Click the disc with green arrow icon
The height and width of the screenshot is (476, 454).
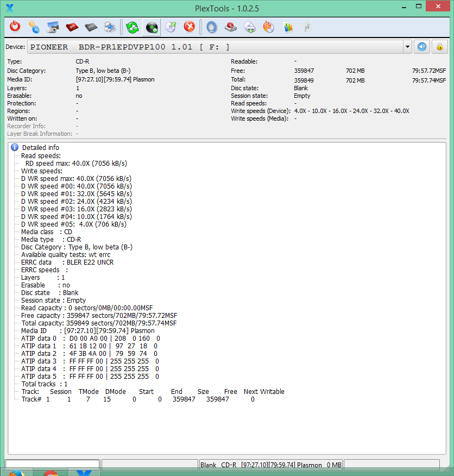(x=171, y=27)
